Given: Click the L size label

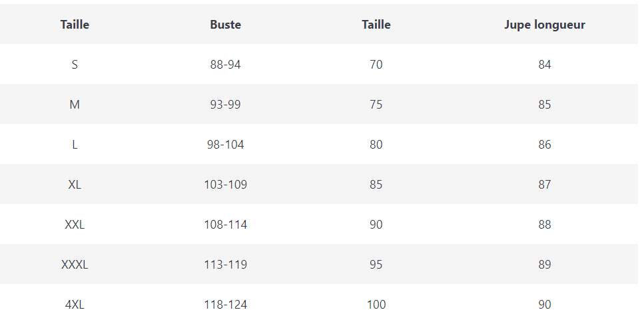Looking at the screenshot, I should 75,145.
